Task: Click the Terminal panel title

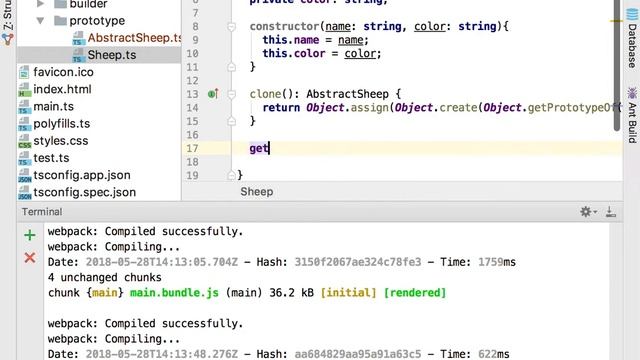Action: 42,212
